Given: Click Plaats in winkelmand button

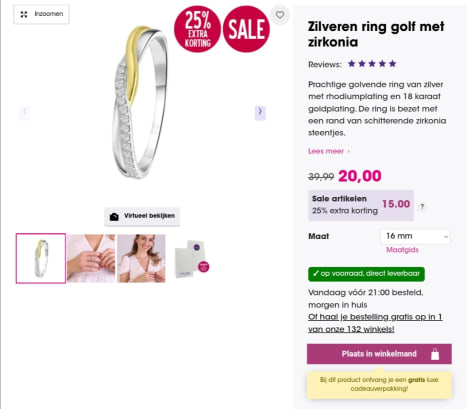Looking at the screenshot, I should 379,354.
